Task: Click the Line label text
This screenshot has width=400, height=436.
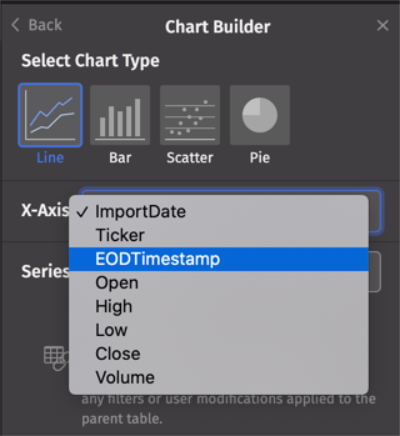Action: click(50, 158)
